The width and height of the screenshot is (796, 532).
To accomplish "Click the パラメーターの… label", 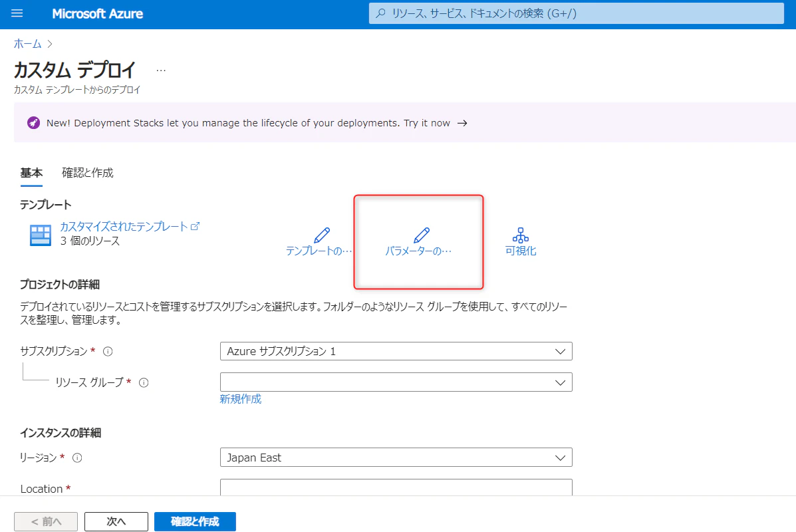I will click(418, 251).
